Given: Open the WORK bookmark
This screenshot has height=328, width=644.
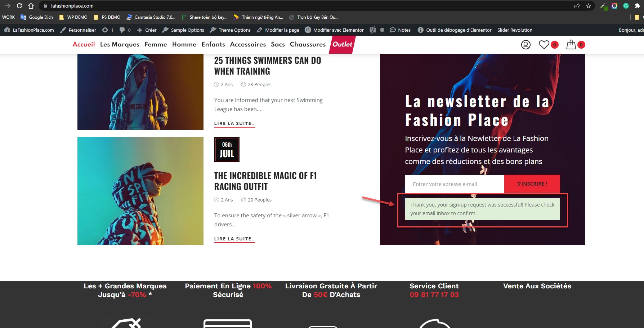Looking at the screenshot, I should pyautogui.click(x=8, y=17).
